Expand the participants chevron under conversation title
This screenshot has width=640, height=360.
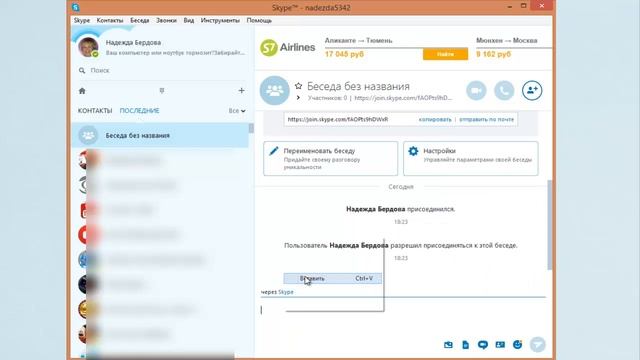[298, 98]
